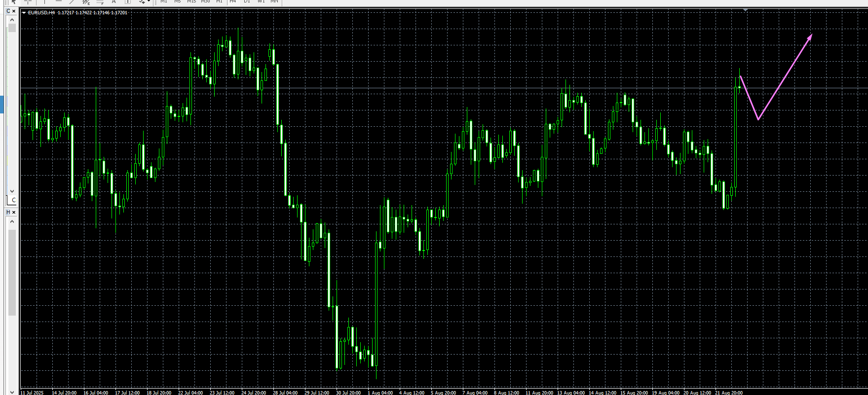
Task: Close the lower H side panel
Action: coord(14,212)
